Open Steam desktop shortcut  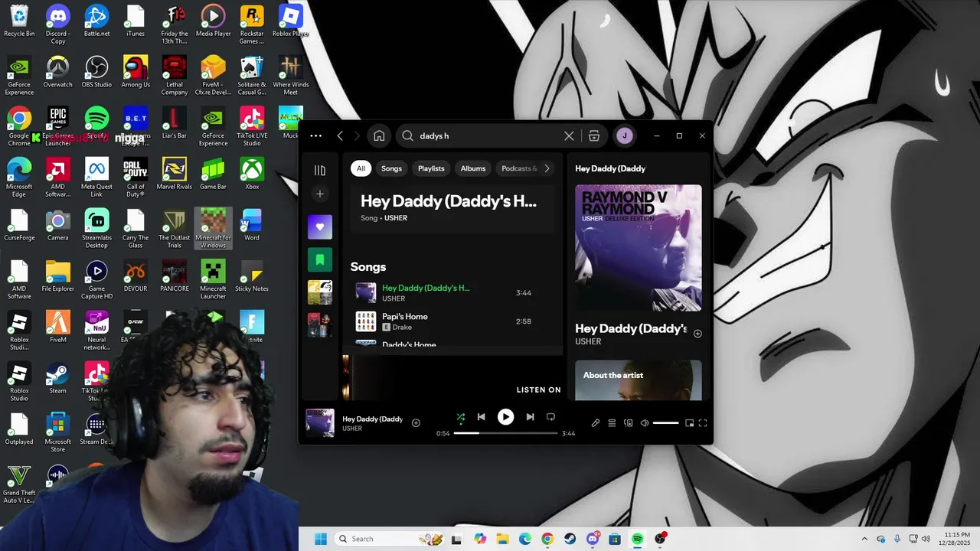coord(57,378)
